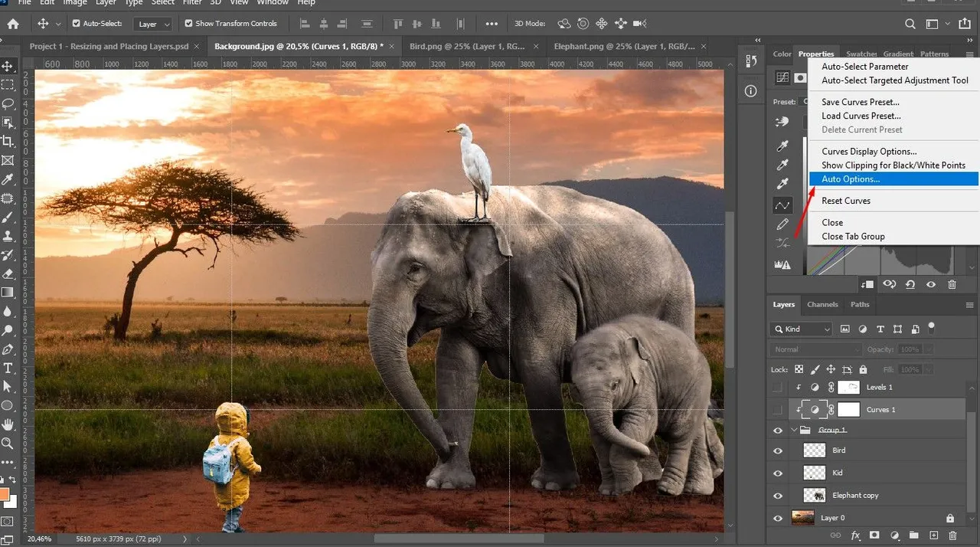Open the Kind filter dropdown
Viewport: 980px width, 547px height.
pos(802,329)
